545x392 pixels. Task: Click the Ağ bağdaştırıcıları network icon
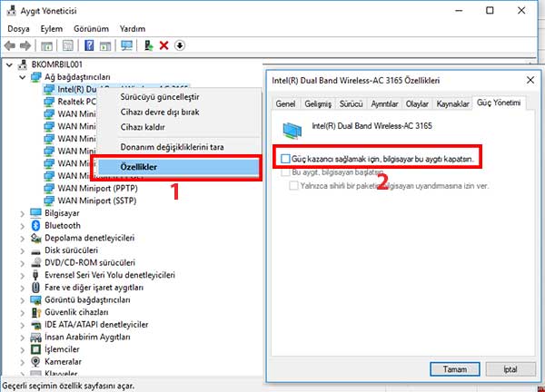36,77
